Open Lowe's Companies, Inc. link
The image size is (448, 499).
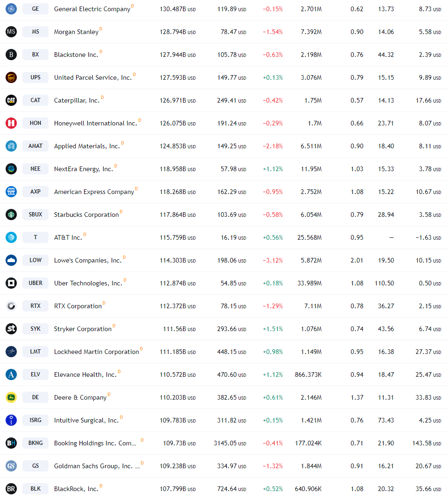tap(88, 261)
